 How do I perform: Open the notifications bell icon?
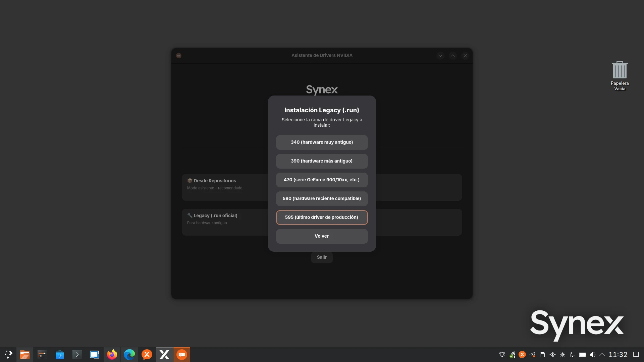click(502, 355)
